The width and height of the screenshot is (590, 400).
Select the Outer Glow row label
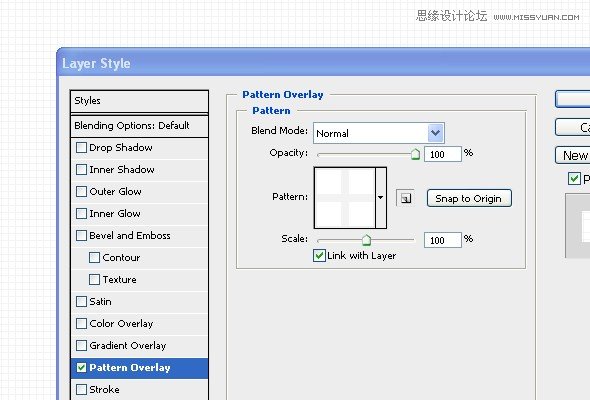tap(115, 192)
